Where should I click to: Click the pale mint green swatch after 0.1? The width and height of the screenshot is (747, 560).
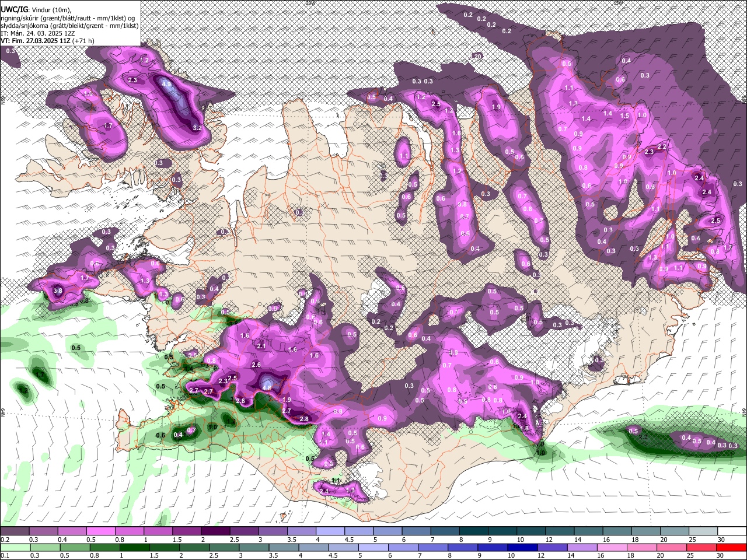15,547
